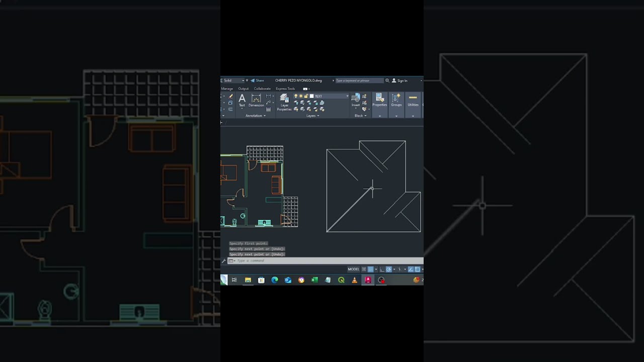Expand the Annotation panel

point(256,116)
